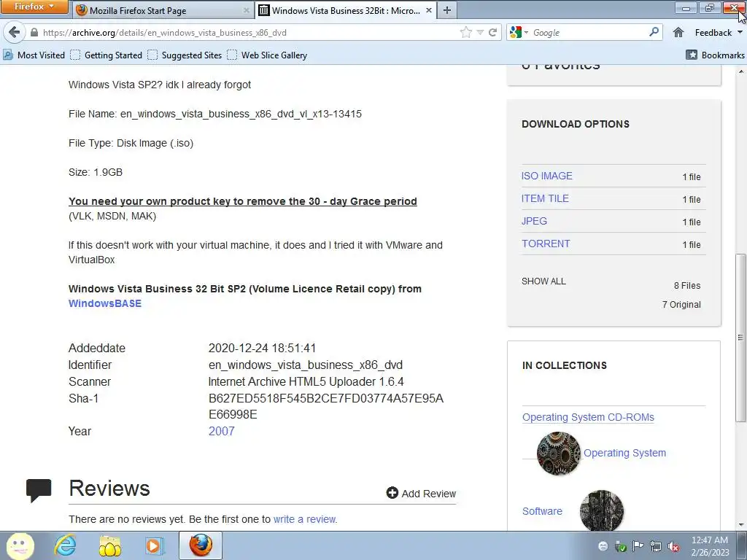This screenshot has width=747, height=560.
Task: Select the Windows Vista Business 32Bit tab
Action: (346, 10)
